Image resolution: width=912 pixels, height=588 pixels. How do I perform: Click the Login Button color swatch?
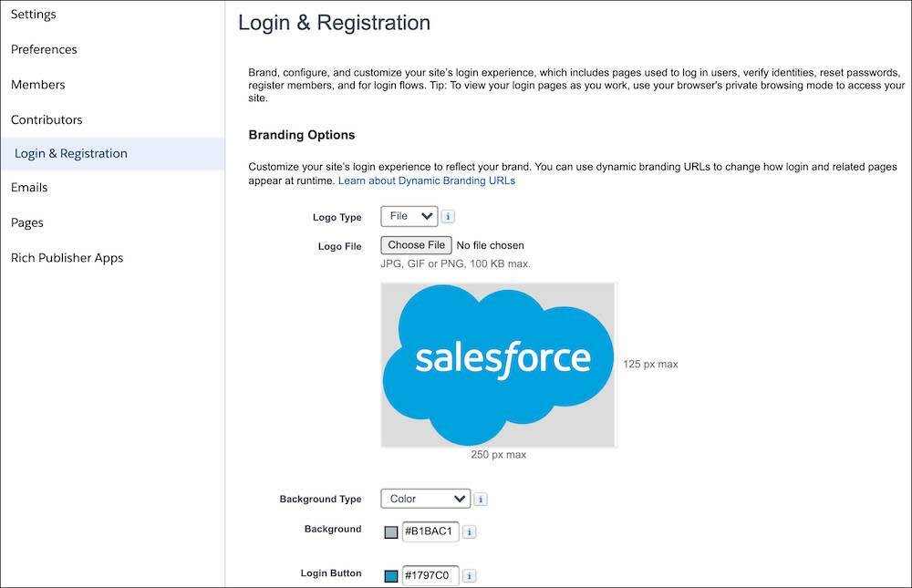[x=389, y=574]
